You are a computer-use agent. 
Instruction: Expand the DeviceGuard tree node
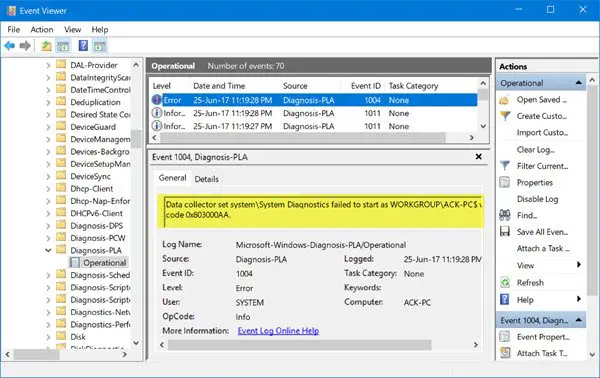pyautogui.click(x=48, y=127)
